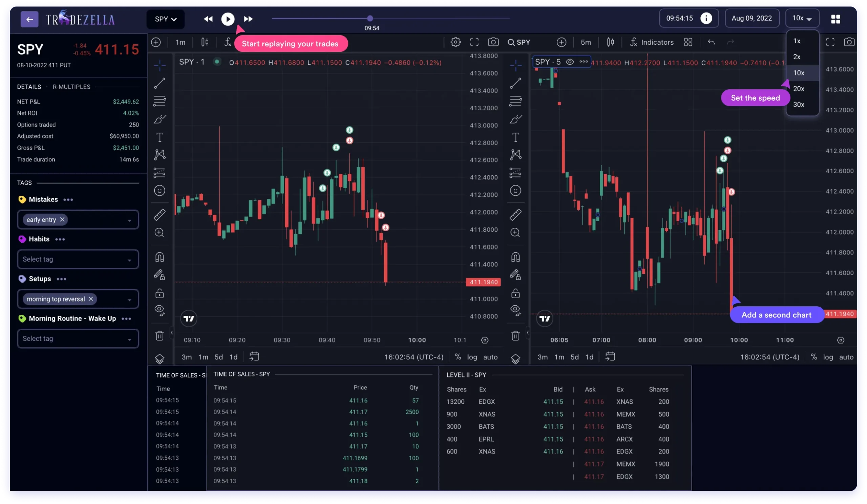Image resolution: width=867 pixels, height=504 pixels.
Task: Select the trend line drawing tool
Action: click(159, 83)
